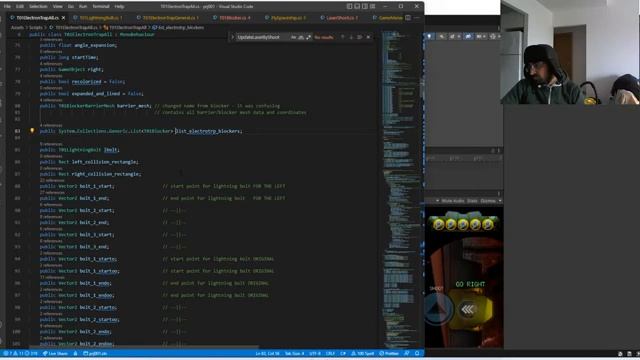Click Live Share in the status bar

click(56, 353)
